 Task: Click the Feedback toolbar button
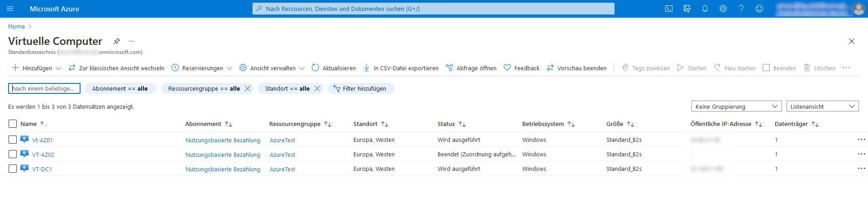[x=522, y=68]
